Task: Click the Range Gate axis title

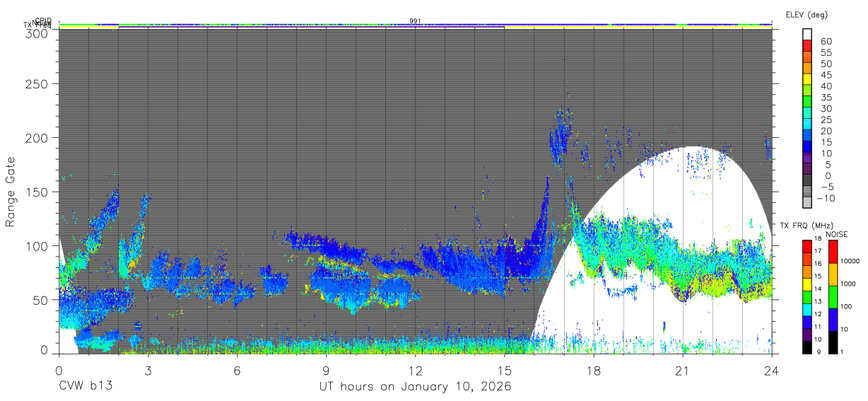Action: point(11,192)
